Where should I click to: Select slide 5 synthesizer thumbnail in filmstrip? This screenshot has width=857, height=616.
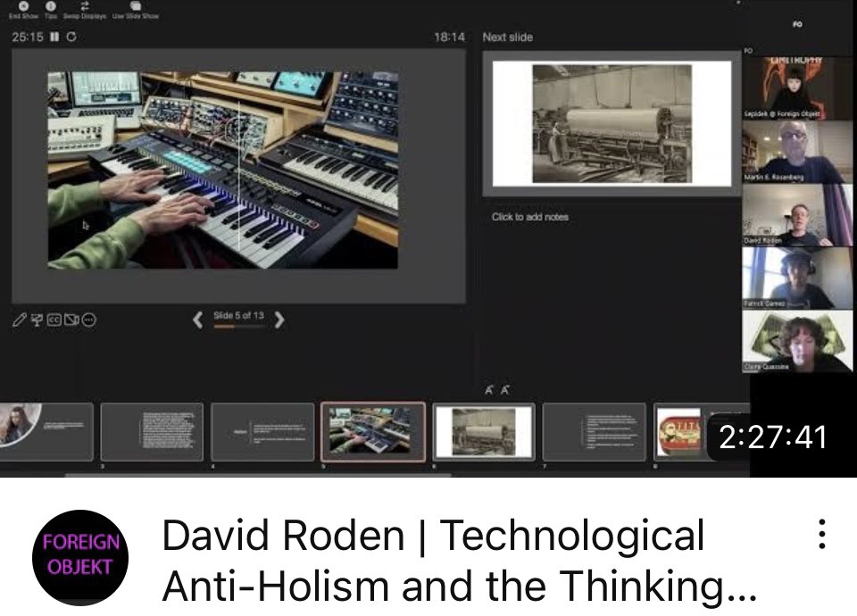tap(373, 432)
